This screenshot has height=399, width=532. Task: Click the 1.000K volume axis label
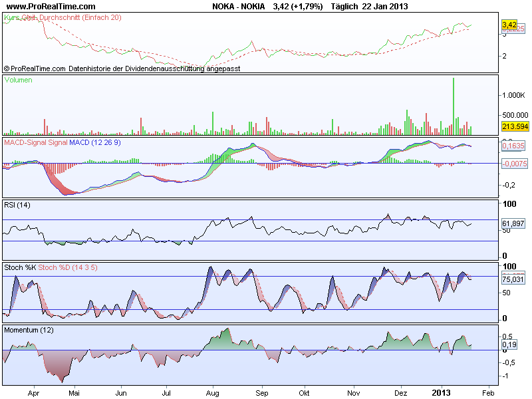coord(513,95)
